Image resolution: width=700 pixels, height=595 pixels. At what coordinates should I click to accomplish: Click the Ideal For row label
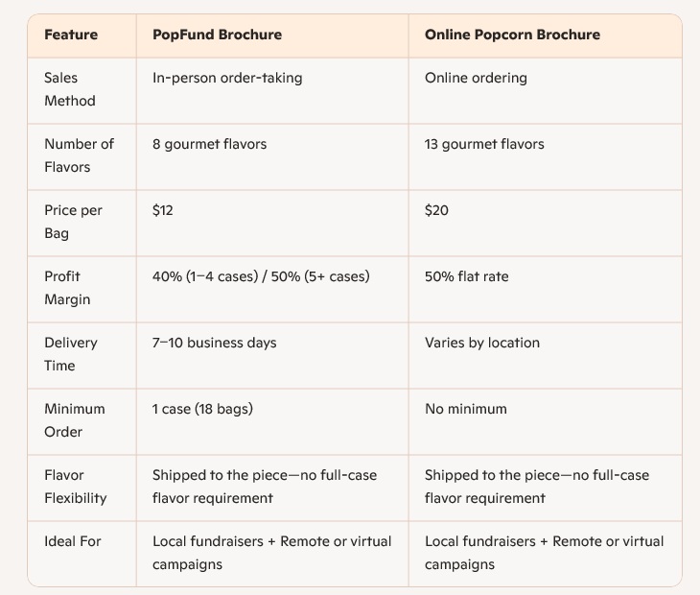click(x=72, y=541)
